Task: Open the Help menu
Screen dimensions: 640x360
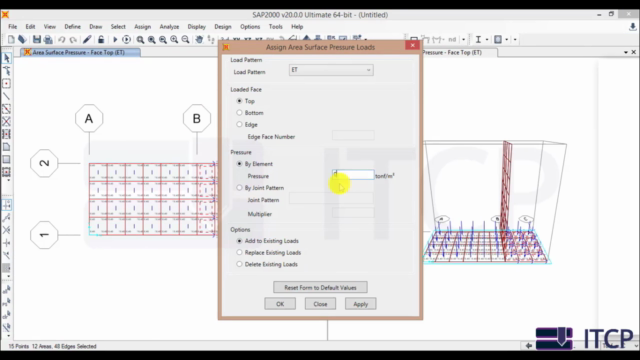Action: 297,27
